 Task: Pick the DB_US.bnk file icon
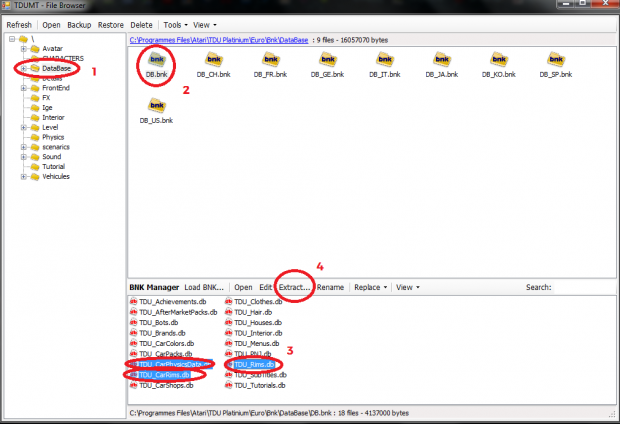click(157, 107)
